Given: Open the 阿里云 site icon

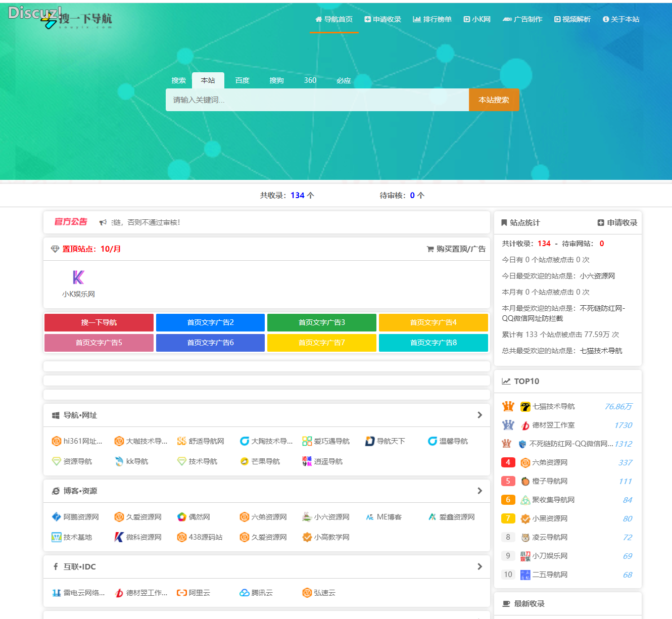Looking at the screenshot, I should click(182, 593).
